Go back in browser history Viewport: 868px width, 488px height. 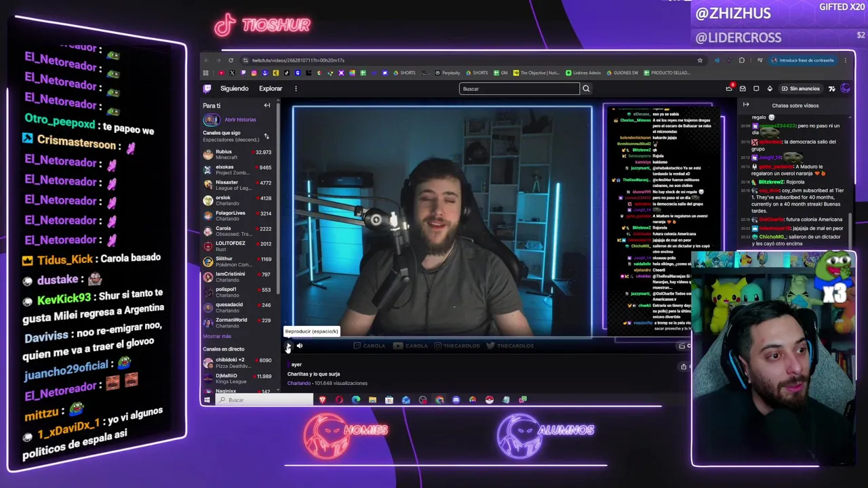pos(207,60)
